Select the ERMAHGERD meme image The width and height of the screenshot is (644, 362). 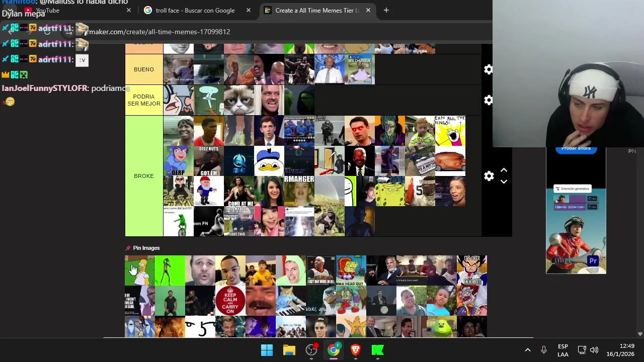[299, 191]
